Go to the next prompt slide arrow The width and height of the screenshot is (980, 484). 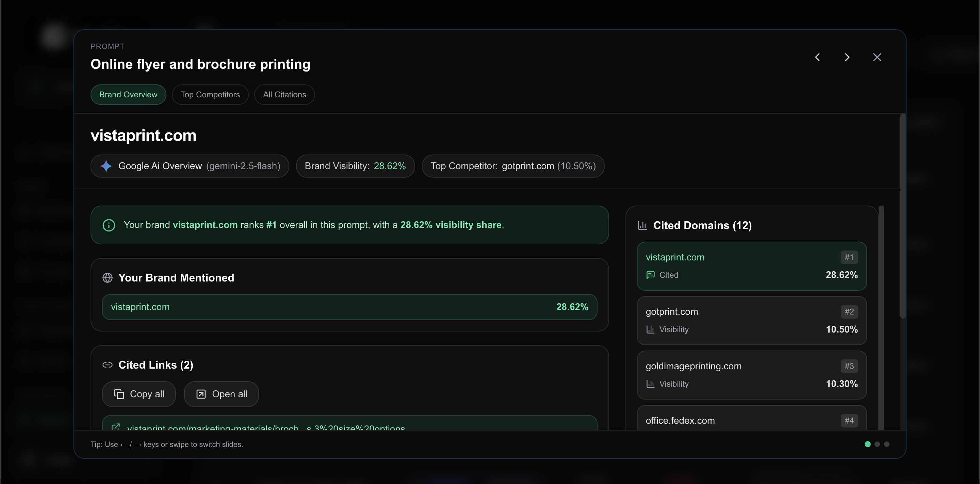[x=847, y=57]
